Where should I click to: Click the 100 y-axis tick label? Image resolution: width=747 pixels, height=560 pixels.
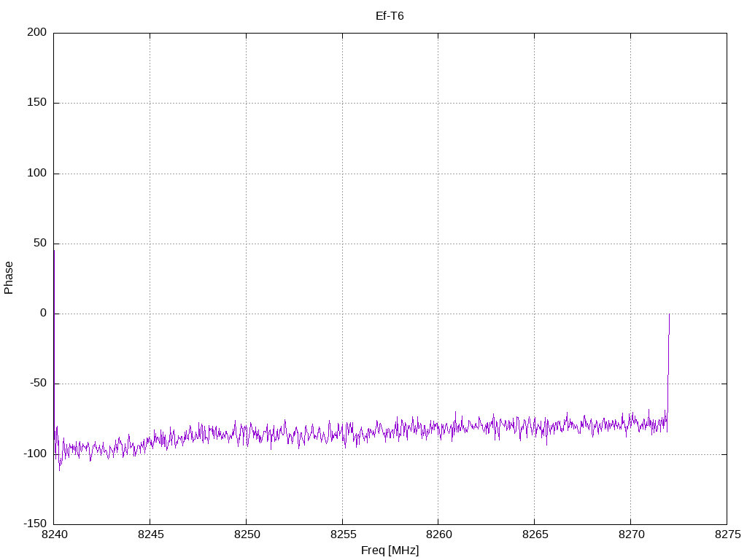(37, 173)
